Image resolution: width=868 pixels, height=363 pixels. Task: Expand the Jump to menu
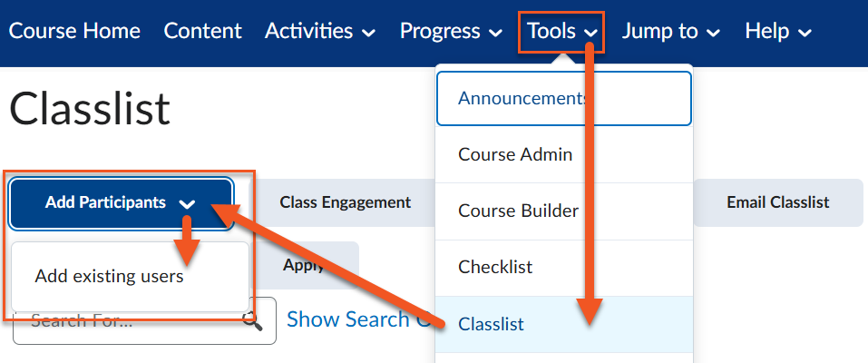[670, 31]
